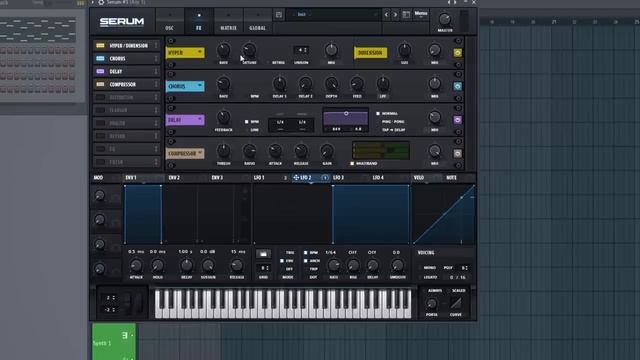Screen dimensions: 640x360
Task: Toggle the Delay effect power button
Action: coord(458,120)
